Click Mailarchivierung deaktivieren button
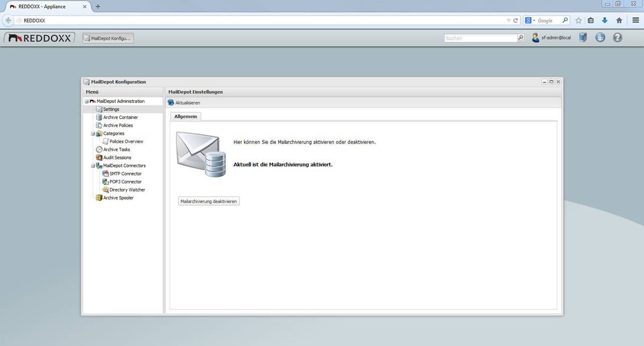This screenshot has height=346, width=644. pyautogui.click(x=209, y=201)
